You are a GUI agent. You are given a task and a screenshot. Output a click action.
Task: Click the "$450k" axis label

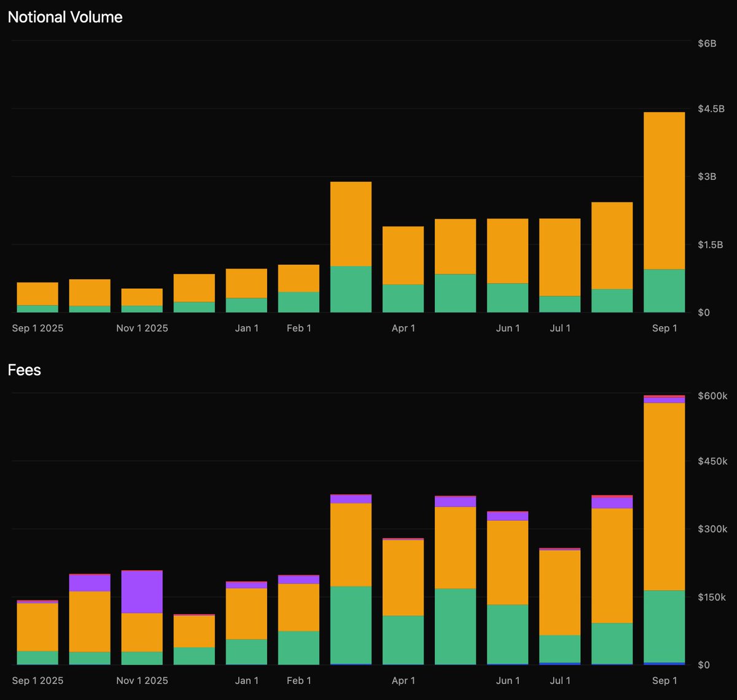712,461
